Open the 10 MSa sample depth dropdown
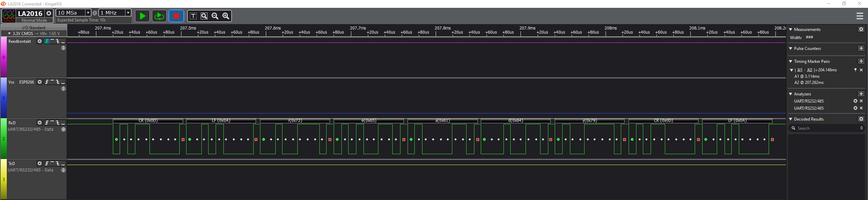 88,13
